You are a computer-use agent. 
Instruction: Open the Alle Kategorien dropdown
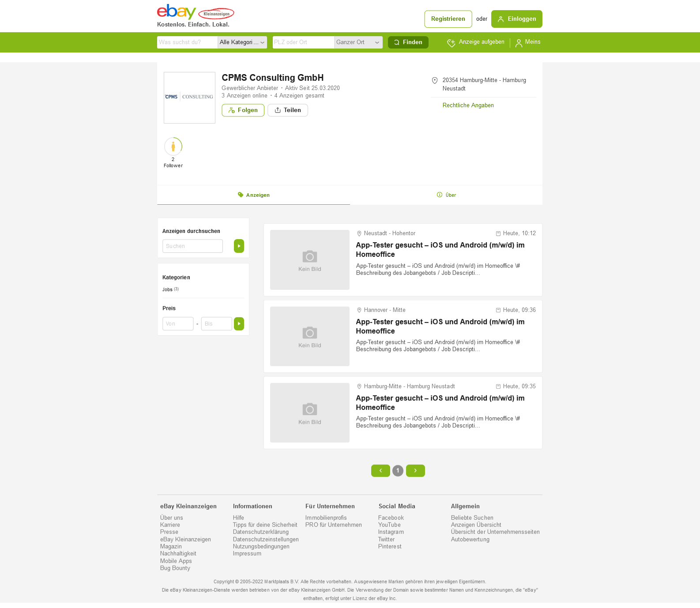pos(242,42)
